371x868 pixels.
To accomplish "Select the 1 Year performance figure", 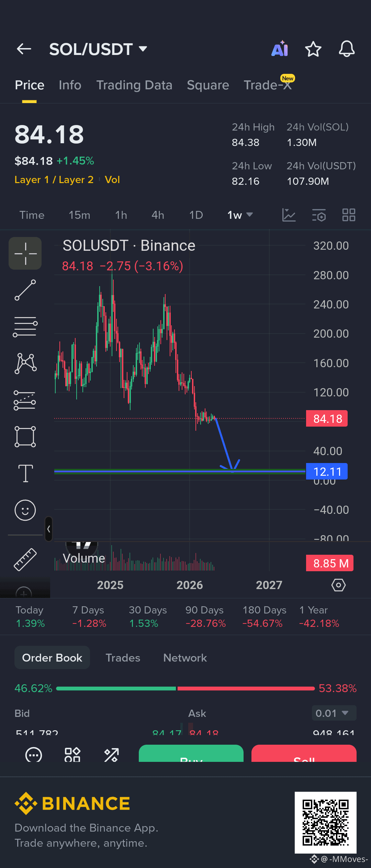I will (319, 617).
